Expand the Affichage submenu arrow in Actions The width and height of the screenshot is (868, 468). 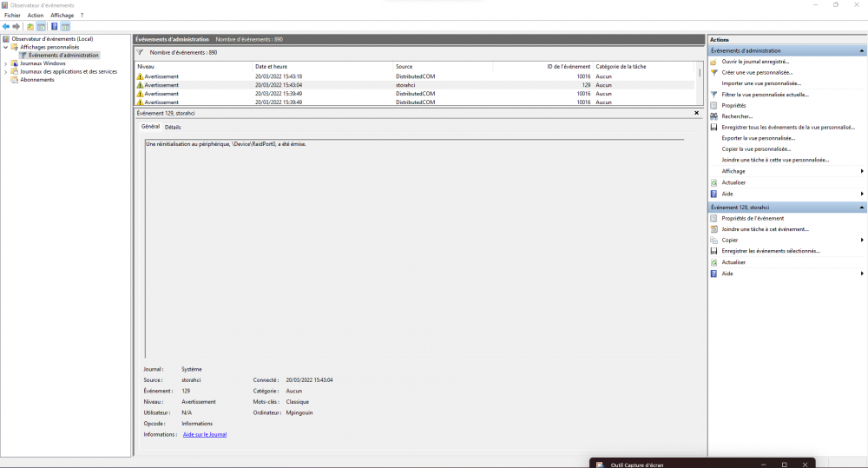[x=862, y=171]
